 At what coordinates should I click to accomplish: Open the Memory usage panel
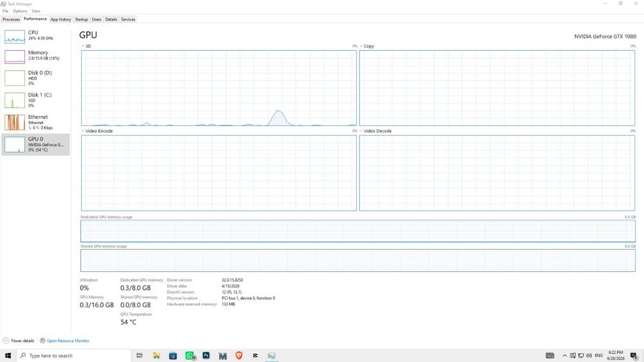click(35, 56)
